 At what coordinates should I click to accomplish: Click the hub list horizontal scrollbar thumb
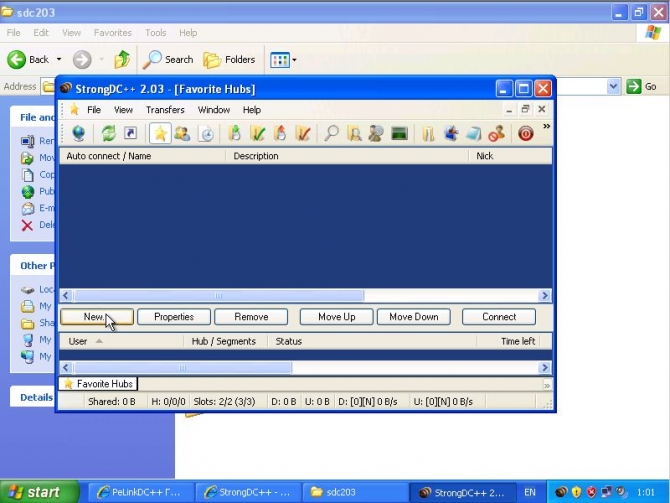[x=219, y=295]
